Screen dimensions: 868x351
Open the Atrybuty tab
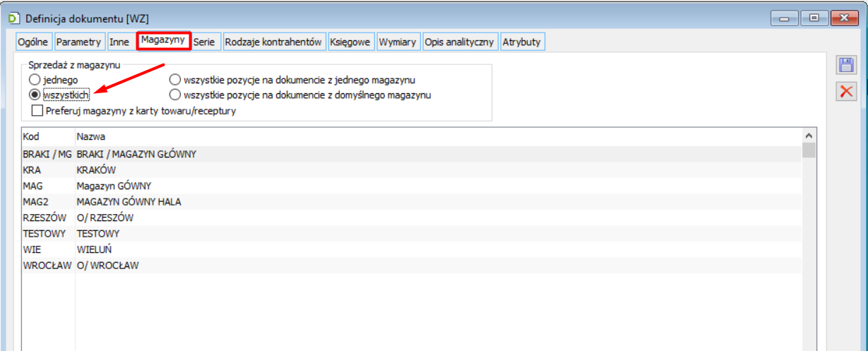coord(522,42)
